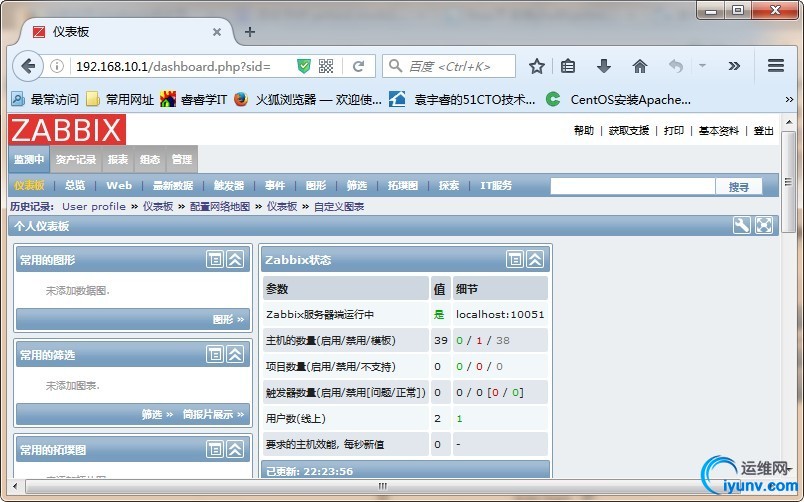Viewport: 804px width, 502px height.
Task: Close the 仪表板 tab
Action: 217,32
